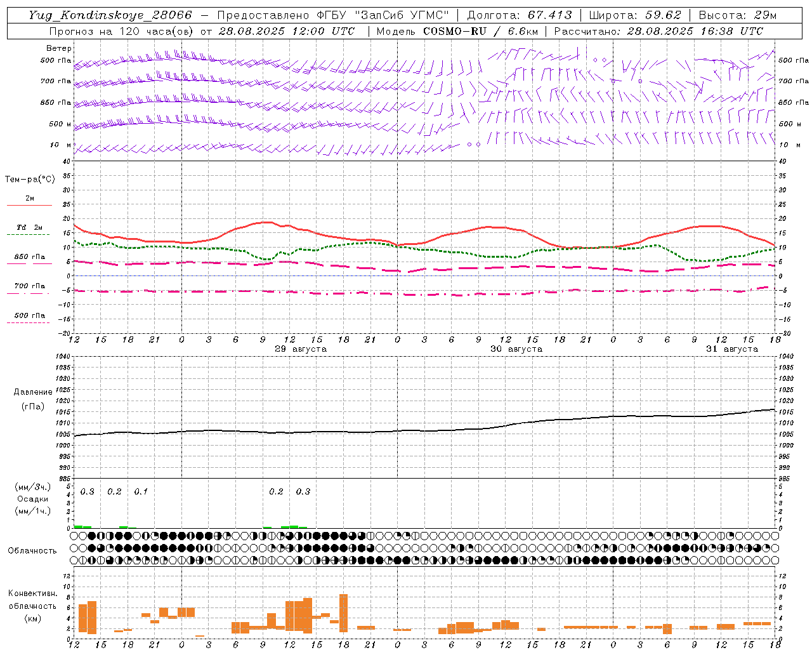Click the (мм/3ч.) precipitation unit label
This screenshot has width=812, height=650.
coord(33,487)
